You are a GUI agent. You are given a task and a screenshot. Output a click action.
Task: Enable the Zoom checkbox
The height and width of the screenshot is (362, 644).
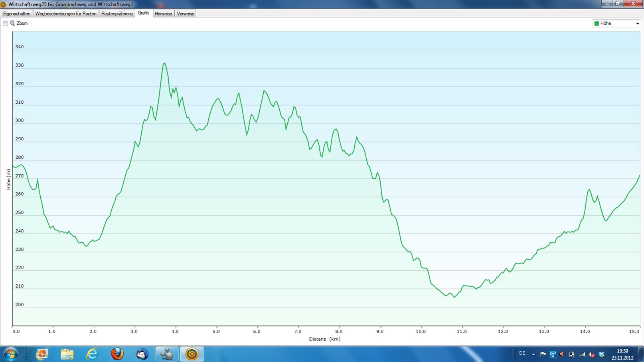click(x=6, y=24)
